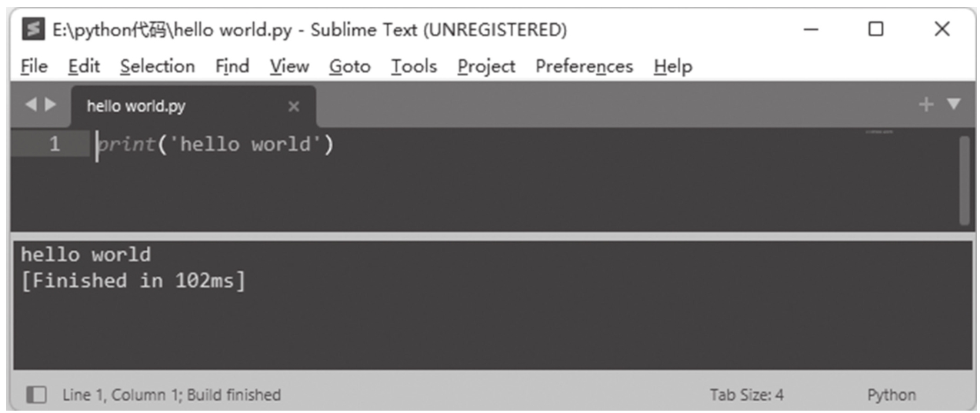Open the Selection menu
980x413 pixels.
pyautogui.click(x=157, y=67)
